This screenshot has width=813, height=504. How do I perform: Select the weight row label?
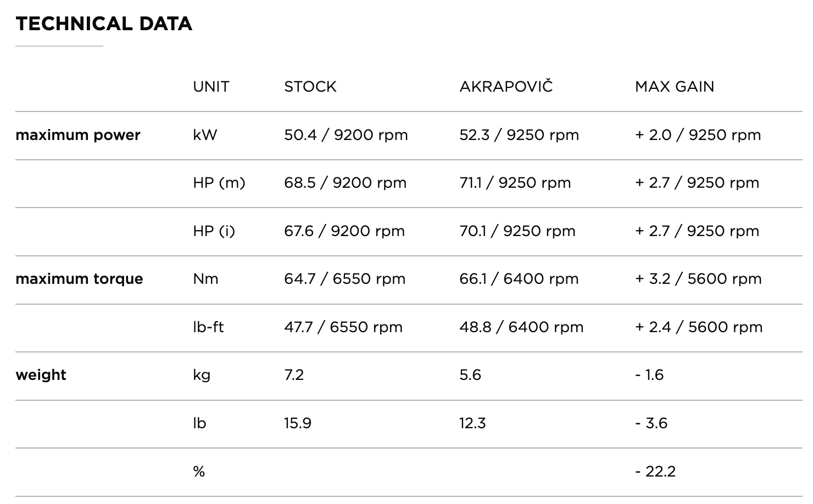click(x=41, y=375)
